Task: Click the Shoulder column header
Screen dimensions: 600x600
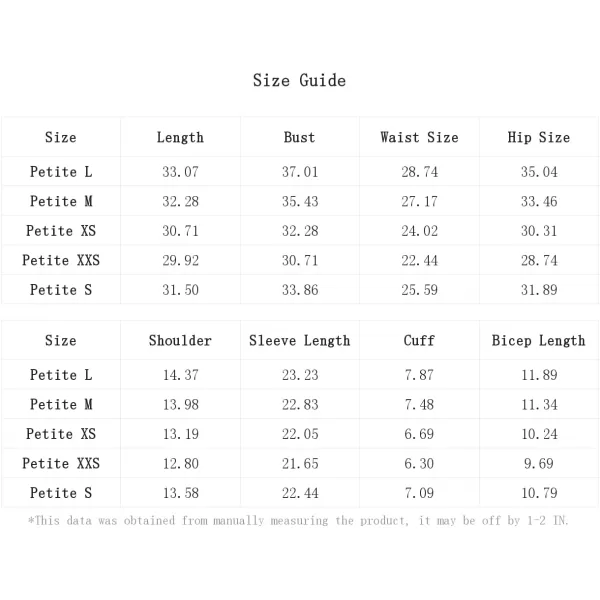Action: tap(180, 341)
